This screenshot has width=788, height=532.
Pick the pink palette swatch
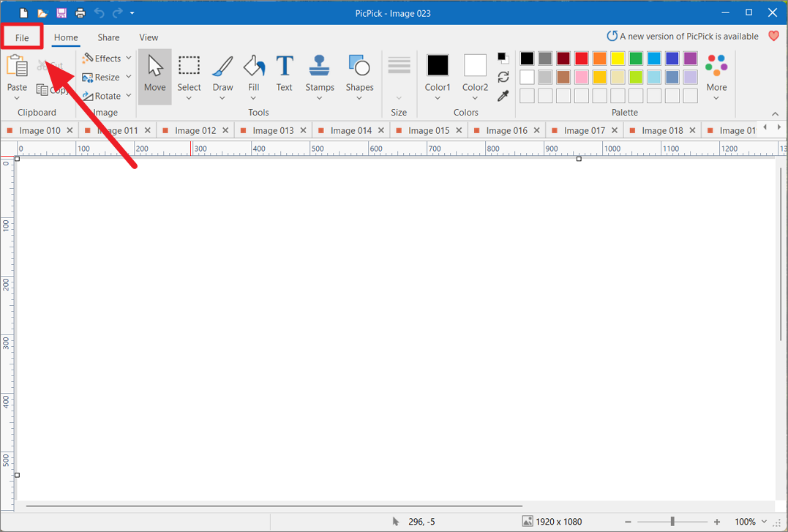click(x=582, y=77)
